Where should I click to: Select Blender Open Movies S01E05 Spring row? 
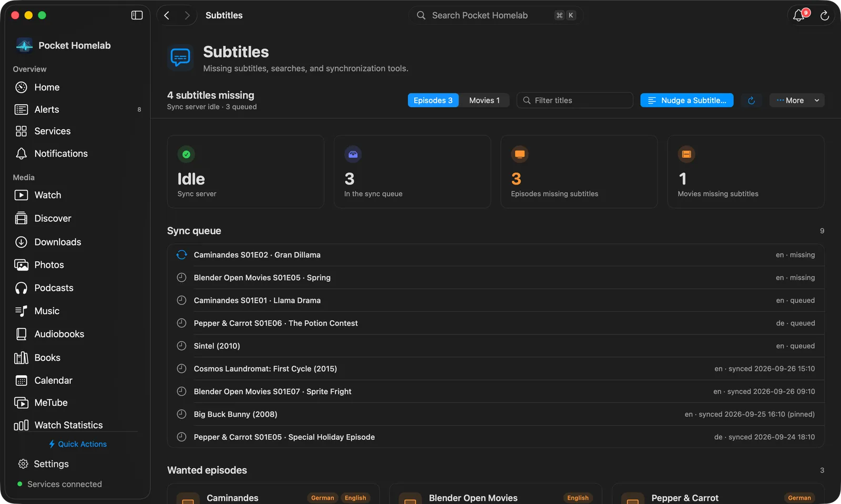click(496, 277)
